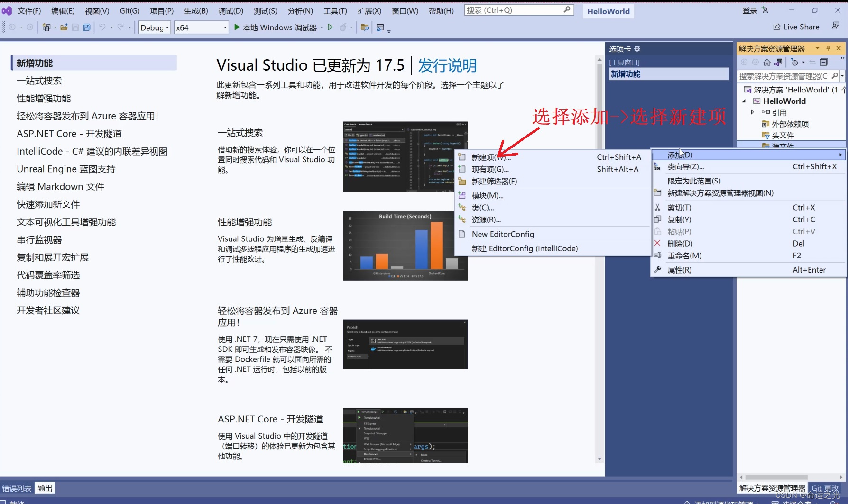Open the 调试(D) menu
Screen dimensions: 848x504
click(x=231, y=10)
